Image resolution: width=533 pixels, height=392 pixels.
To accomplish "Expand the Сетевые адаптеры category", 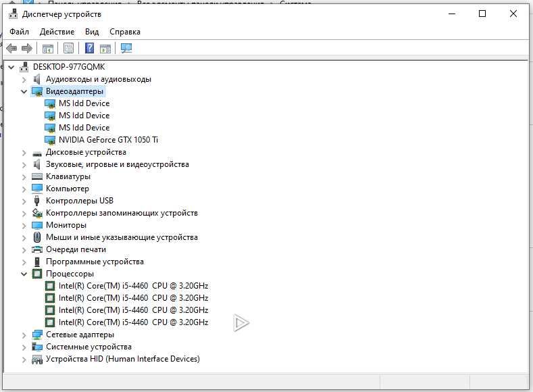I will [x=24, y=335].
